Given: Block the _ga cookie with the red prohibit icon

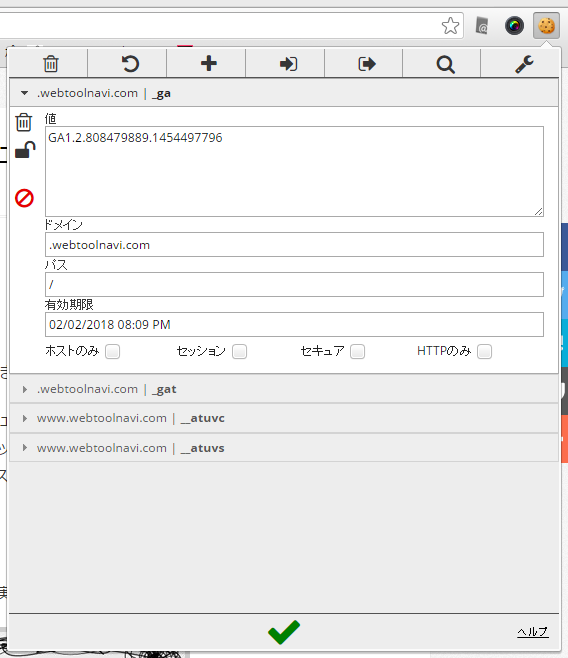Looking at the screenshot, I should pos(24,198).
